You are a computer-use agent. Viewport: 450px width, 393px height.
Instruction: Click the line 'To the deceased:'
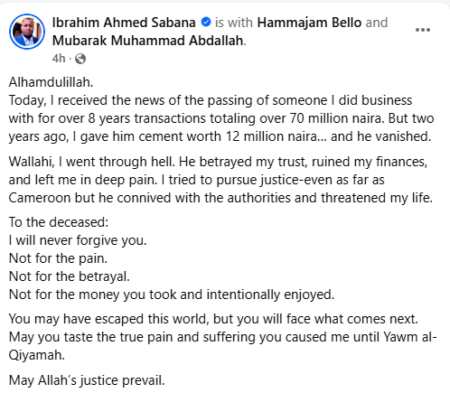pyautogui.click(x=59, y=222)
